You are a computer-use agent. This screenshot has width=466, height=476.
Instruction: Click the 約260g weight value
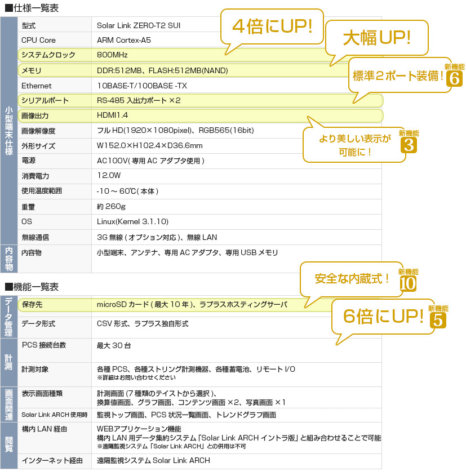click(111, 206)
